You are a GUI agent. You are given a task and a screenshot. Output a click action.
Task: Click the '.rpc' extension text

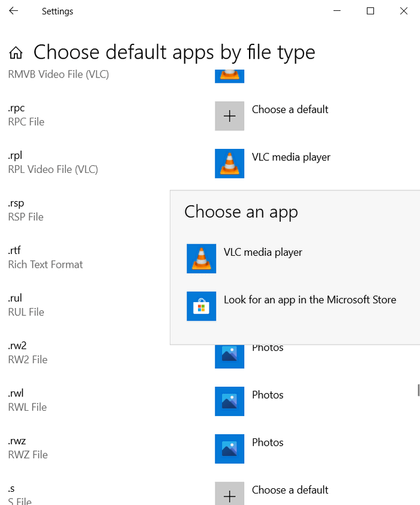[x=16, y=108]
